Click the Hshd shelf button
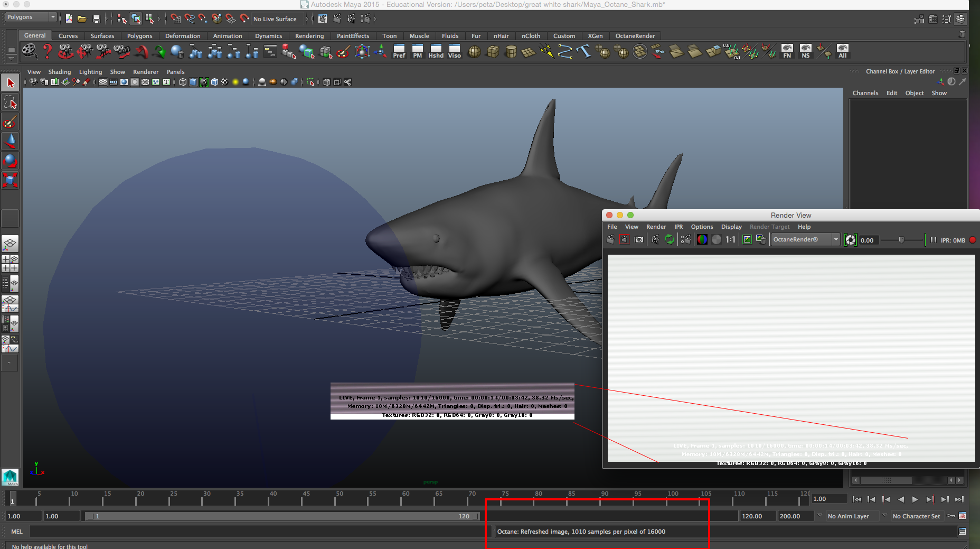Viewport: 980px width, 549px height. tap(436, 51)
